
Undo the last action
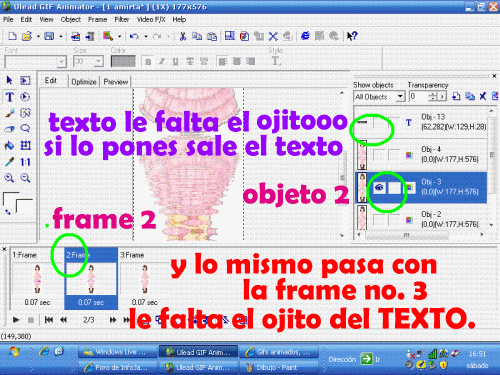click(x=134, y=36)
